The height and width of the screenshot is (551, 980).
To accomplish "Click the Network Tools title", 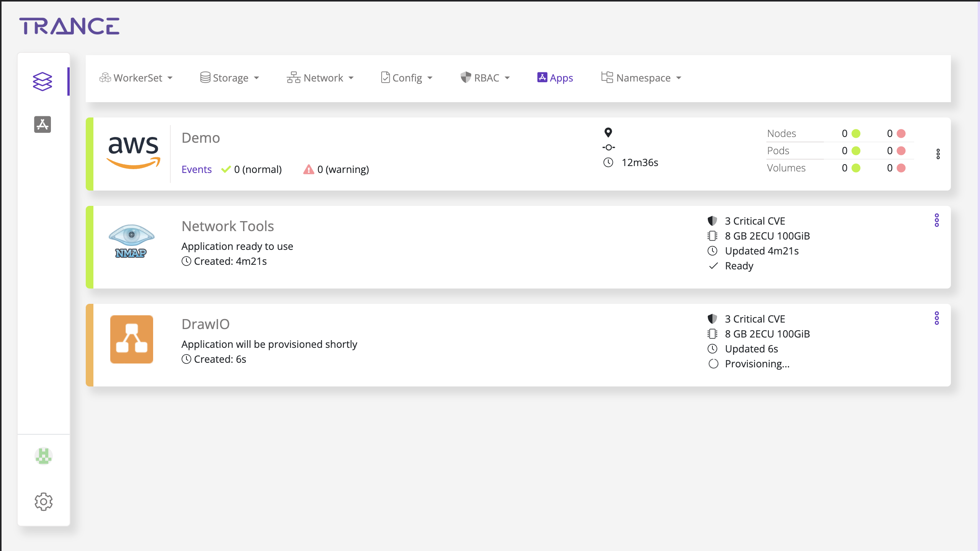I will click(228, 226).
